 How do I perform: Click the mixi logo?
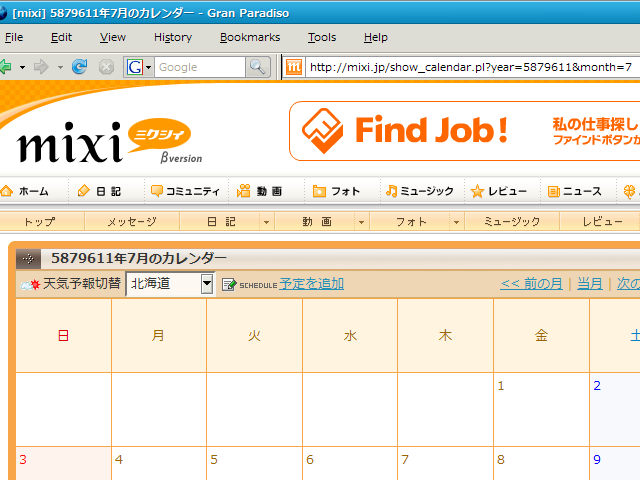(109, 141)
